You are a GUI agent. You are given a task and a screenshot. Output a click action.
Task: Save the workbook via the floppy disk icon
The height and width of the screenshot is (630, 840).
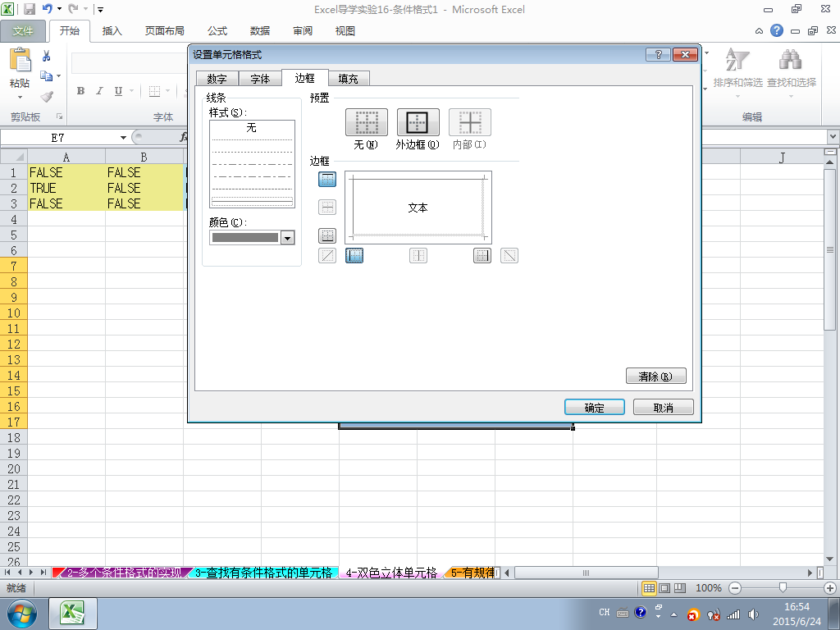[30, 9]
